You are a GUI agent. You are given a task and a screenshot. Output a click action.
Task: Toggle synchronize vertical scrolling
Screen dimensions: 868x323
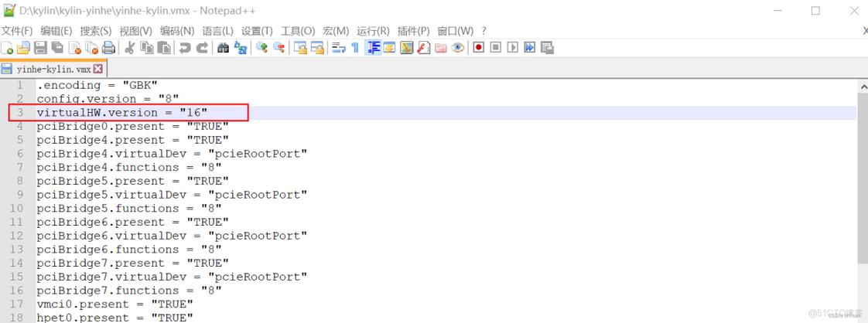point(300,48)
